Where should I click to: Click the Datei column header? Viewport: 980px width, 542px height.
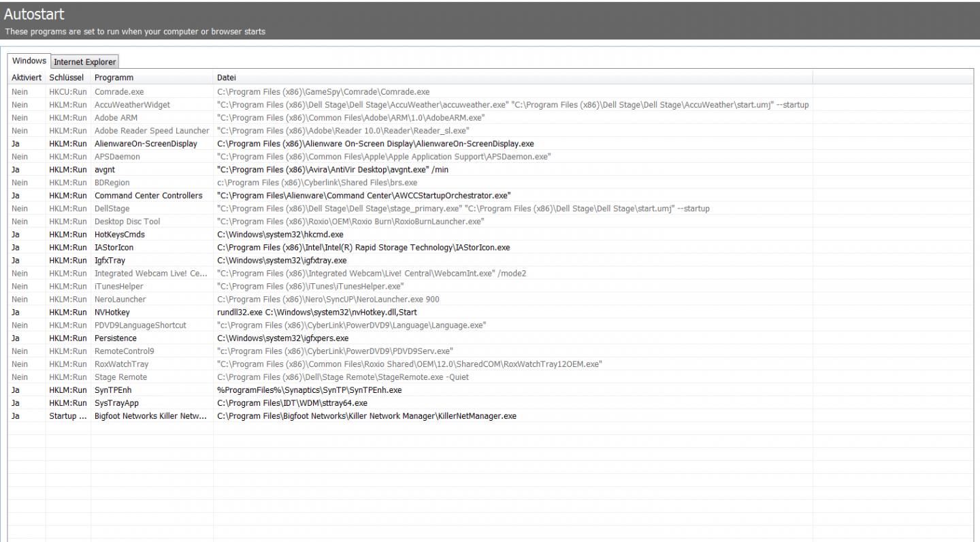tap(227, 78)
